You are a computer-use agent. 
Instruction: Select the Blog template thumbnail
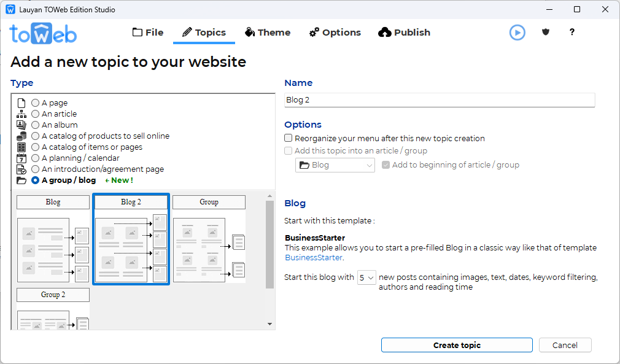(53, 239)
